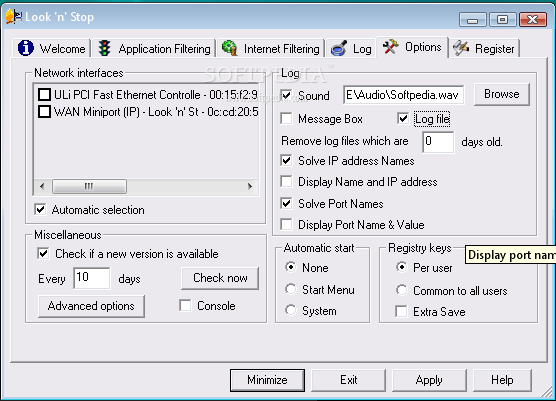Enable the Message Box checkbox

click(286, 118)
